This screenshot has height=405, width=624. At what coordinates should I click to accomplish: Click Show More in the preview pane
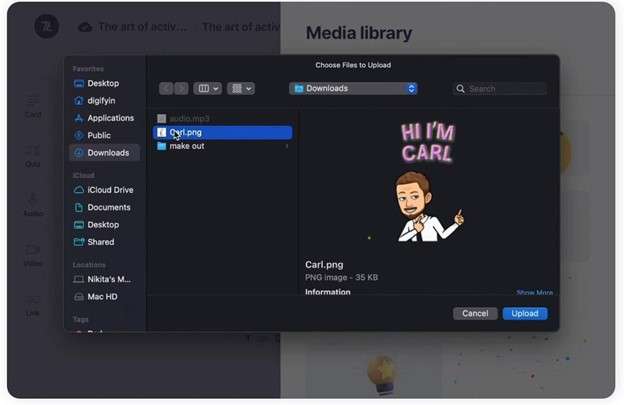coord(534,292)
